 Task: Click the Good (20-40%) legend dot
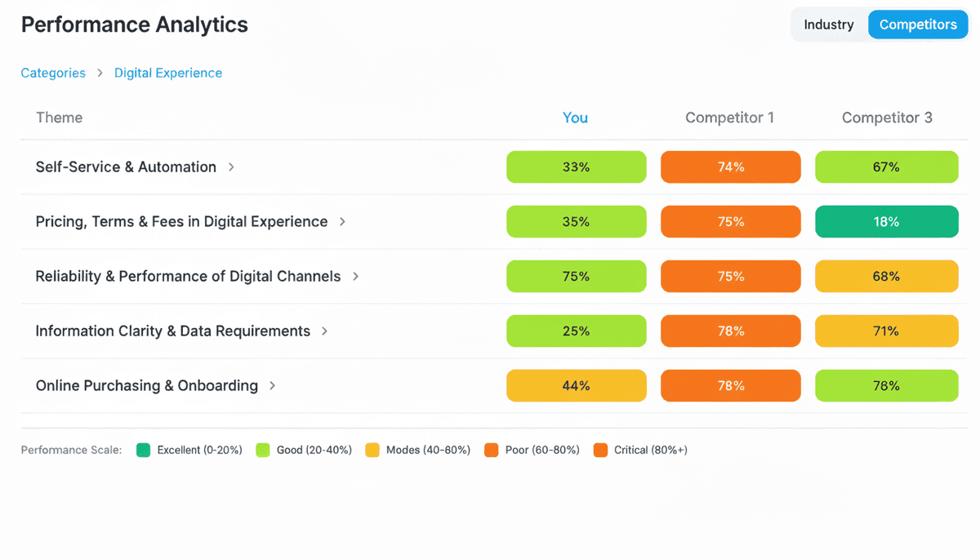click(264, 450)
